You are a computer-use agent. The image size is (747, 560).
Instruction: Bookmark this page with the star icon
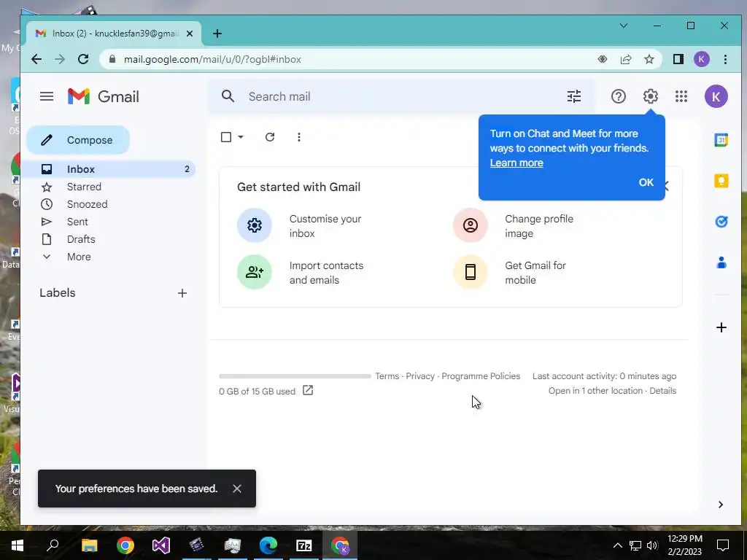pyautogui.click(x=649, y=60)
